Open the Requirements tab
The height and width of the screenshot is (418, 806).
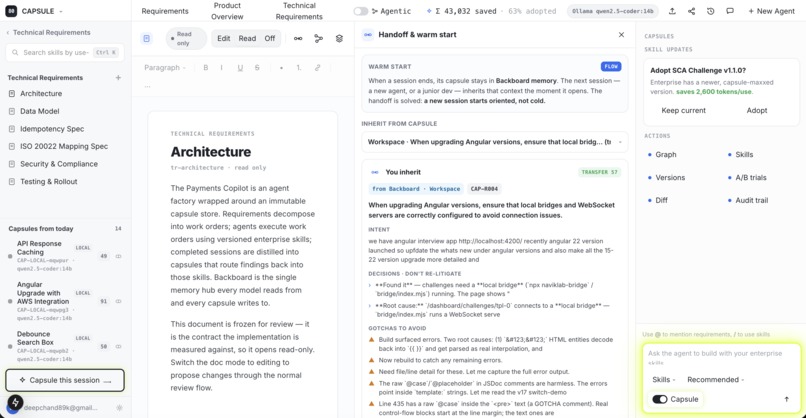point(165,11)
